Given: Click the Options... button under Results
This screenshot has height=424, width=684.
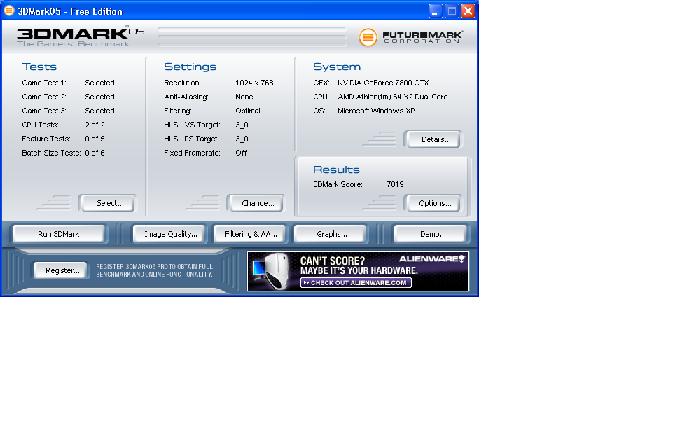Looking at the screenshot, I should (433, 203).
